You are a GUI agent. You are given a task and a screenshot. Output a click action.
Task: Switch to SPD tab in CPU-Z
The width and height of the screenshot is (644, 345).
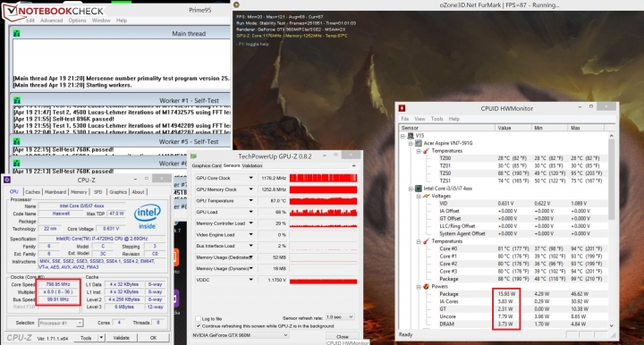click(x=97, y=192)
